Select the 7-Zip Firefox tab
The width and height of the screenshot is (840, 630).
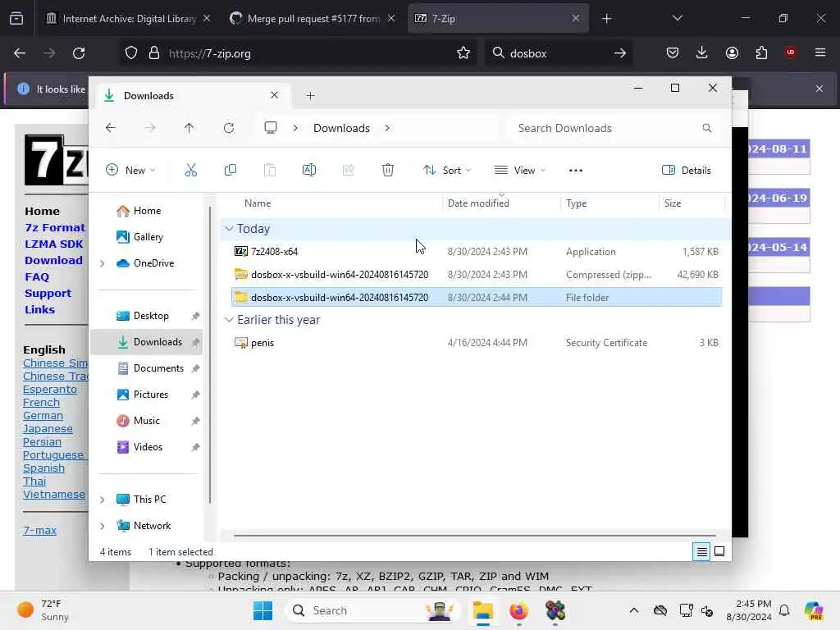click(x=498, y=19)
